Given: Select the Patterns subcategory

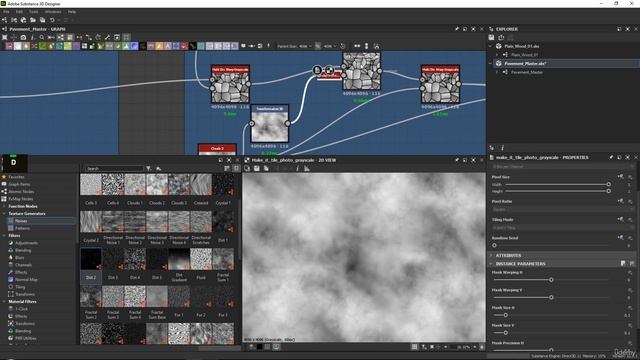Looking at the screenshot, I should pos(22,228).
